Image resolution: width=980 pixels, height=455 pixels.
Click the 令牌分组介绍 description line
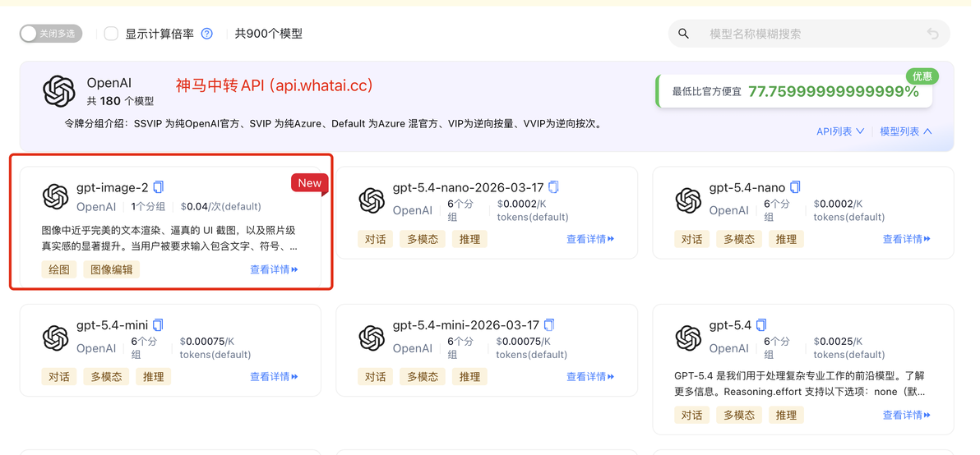pyautogui.click(x=333, y=124)
